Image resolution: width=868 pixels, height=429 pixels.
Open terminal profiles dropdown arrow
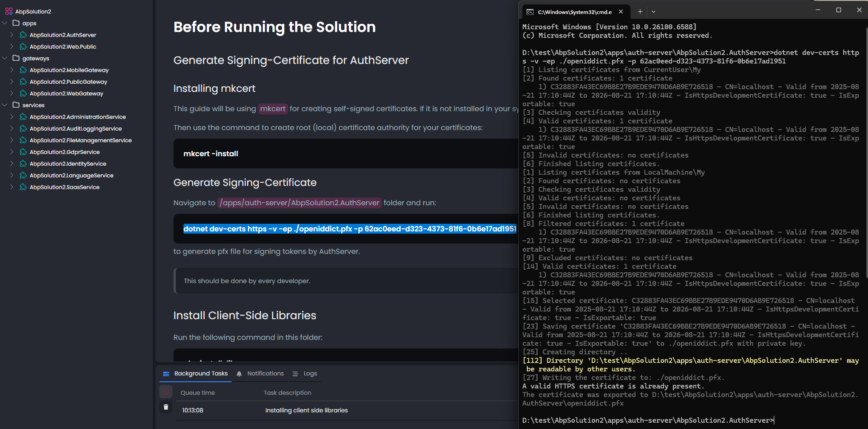click(653, 12)
